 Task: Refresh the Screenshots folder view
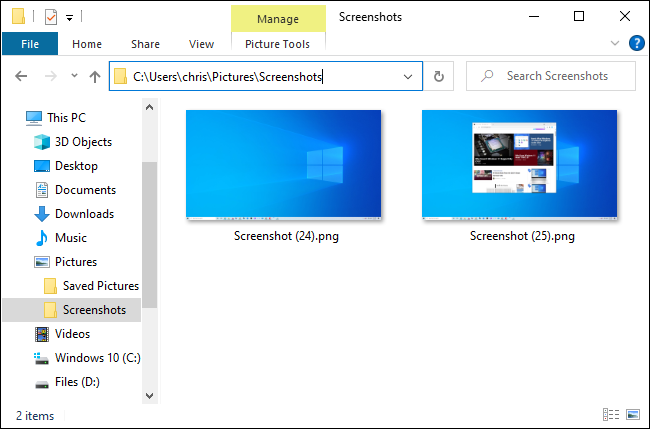(x=439, y=76)
